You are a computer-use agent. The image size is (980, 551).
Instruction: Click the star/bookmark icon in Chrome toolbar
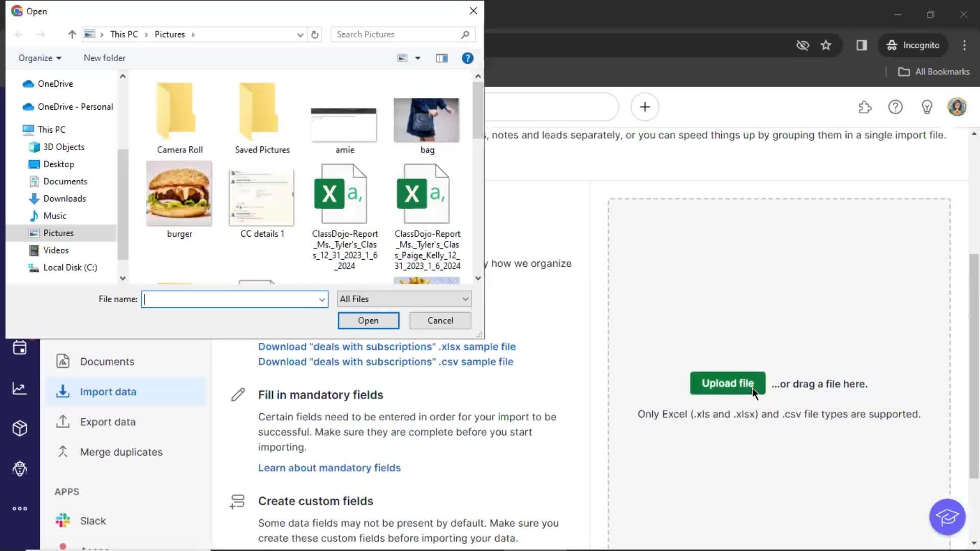click(826, 45)
